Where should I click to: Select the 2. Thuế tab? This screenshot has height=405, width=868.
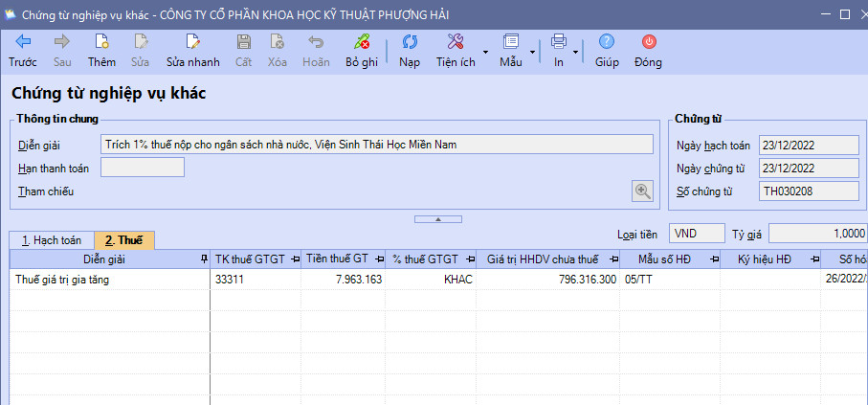tap(124, 240)
